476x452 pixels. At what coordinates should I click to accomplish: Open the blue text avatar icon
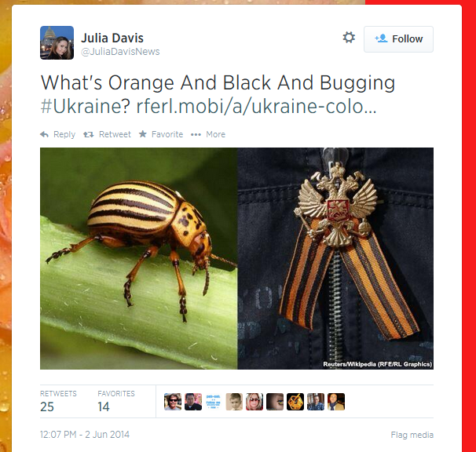(x=214, y=402)
